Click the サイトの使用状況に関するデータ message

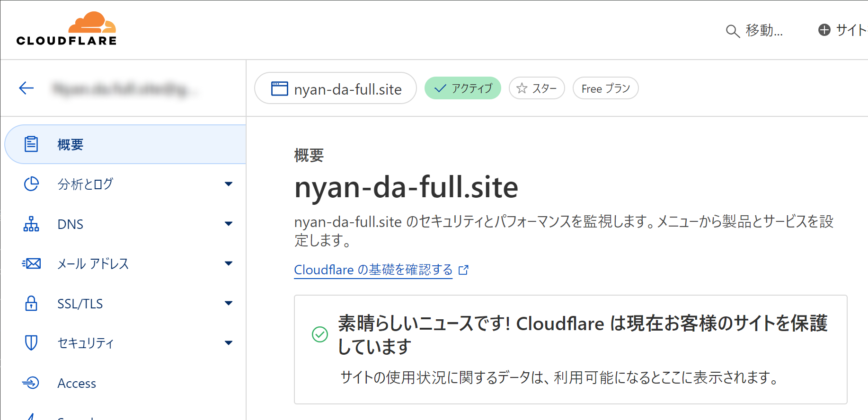(560, 377)
